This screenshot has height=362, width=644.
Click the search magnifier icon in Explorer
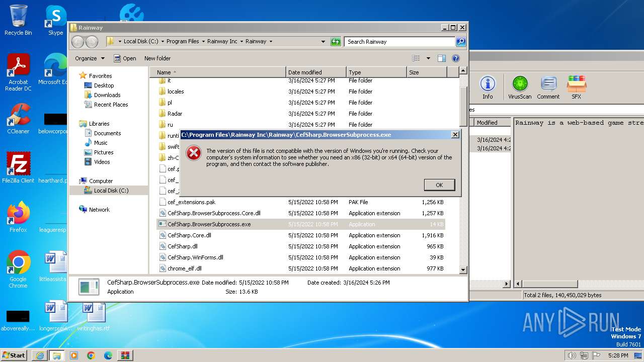pos(460,42)
